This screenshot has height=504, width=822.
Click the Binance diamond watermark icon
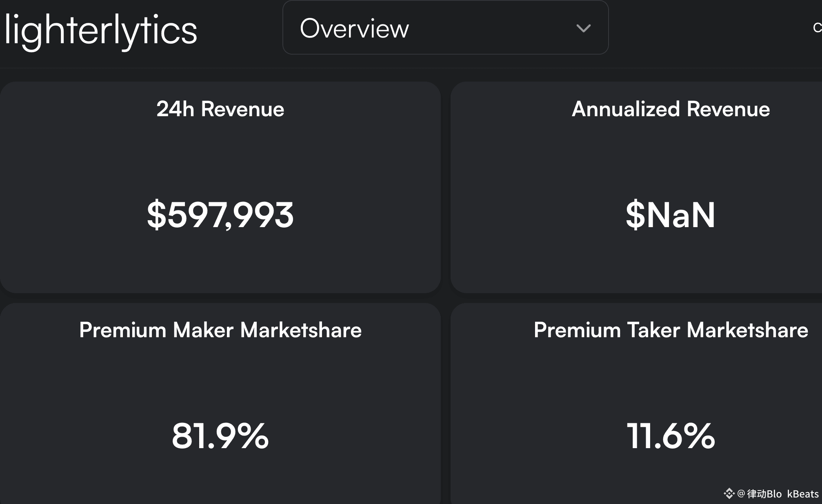pos(729,494)
